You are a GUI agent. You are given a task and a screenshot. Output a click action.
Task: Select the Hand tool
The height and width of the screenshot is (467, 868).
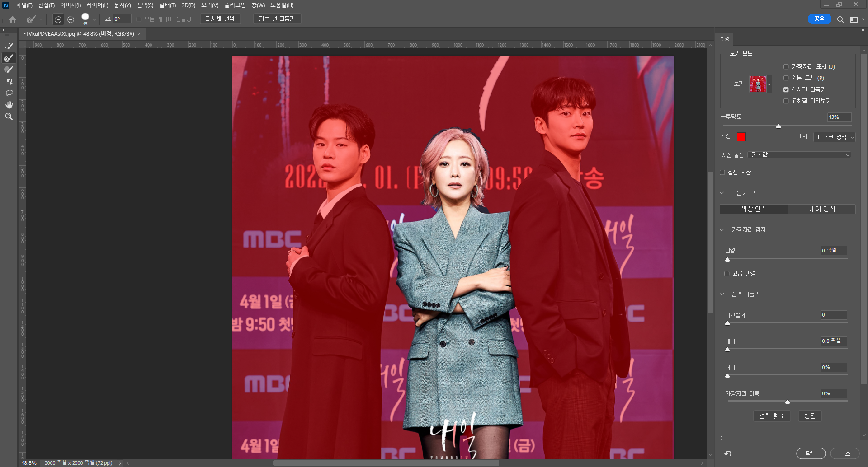[9, 105]
